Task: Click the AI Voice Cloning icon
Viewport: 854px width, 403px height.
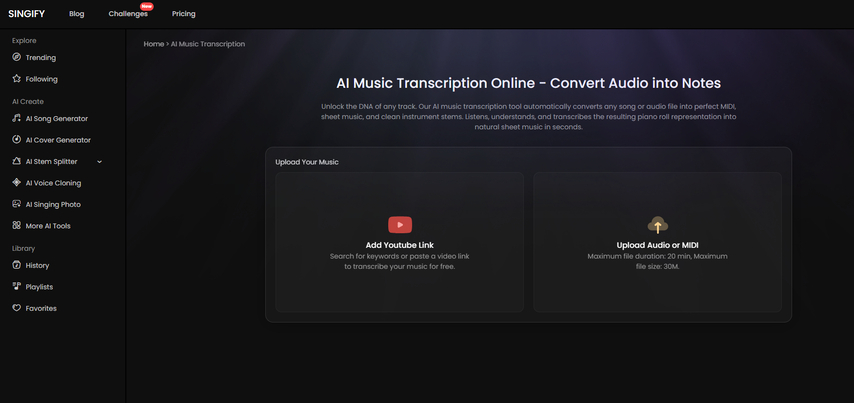Action: point(16,182)
